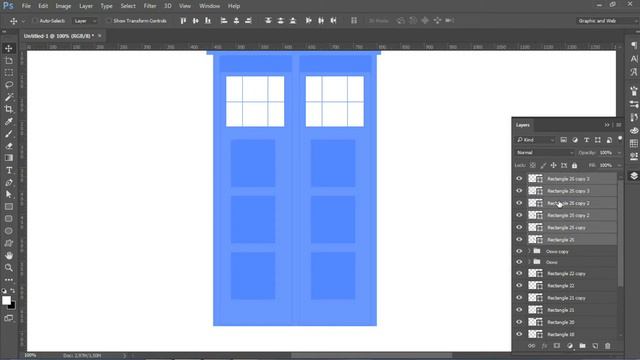Open the Image menu
640x360 pixels.
pyautogui.click(x=63, y=6)
